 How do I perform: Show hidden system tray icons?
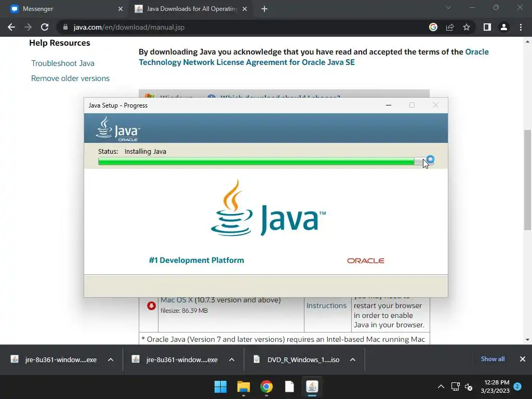(x=441, y=387)
